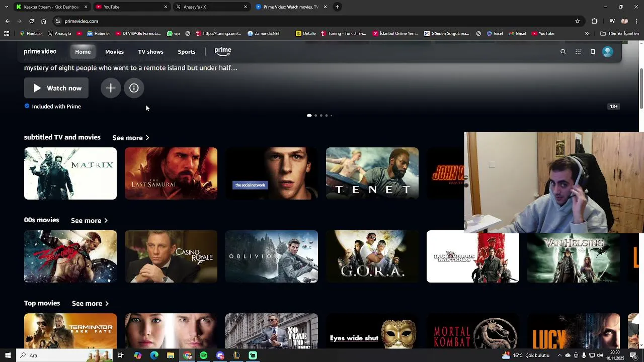Select the Home tab in Prime Video
The height and width of the screenshot is (362, 644).
click(x=83, y=52)
